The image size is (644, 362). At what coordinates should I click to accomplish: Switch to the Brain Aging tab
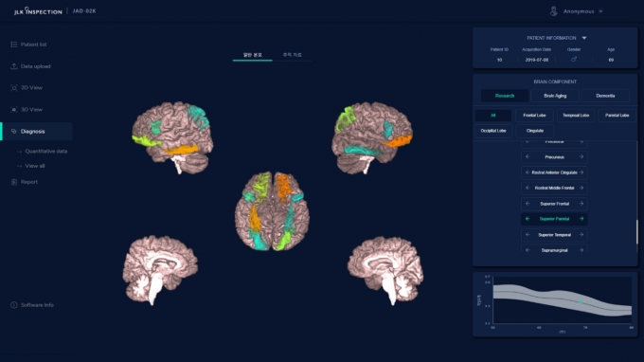point(555,96)
